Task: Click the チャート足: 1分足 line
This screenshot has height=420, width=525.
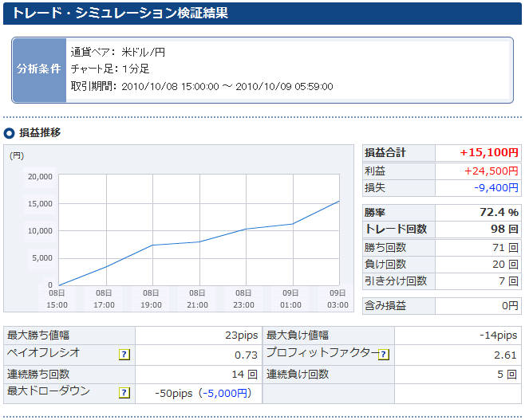Action: click(110, 69)
